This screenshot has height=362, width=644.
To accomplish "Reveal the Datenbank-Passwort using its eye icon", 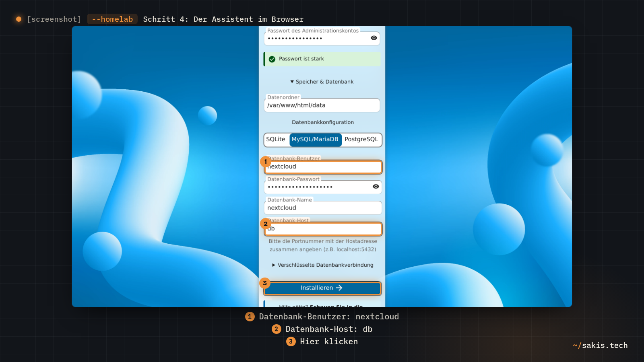I will click(376, 186).
